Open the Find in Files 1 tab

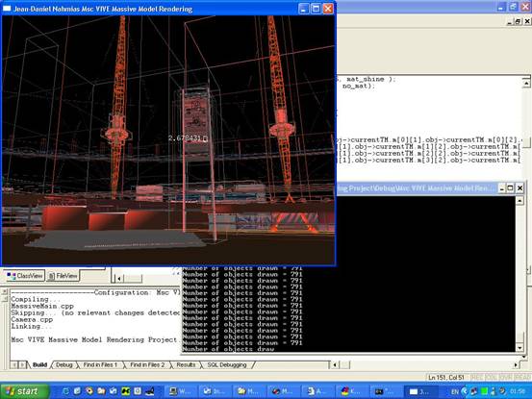[100, 364]
